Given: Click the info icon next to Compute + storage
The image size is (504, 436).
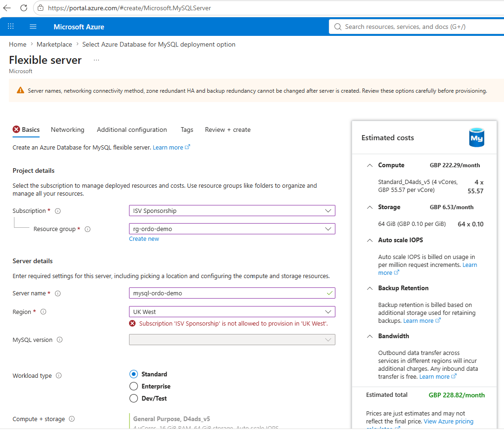Looking at the screenshot, I should click(x=72, y=419).
